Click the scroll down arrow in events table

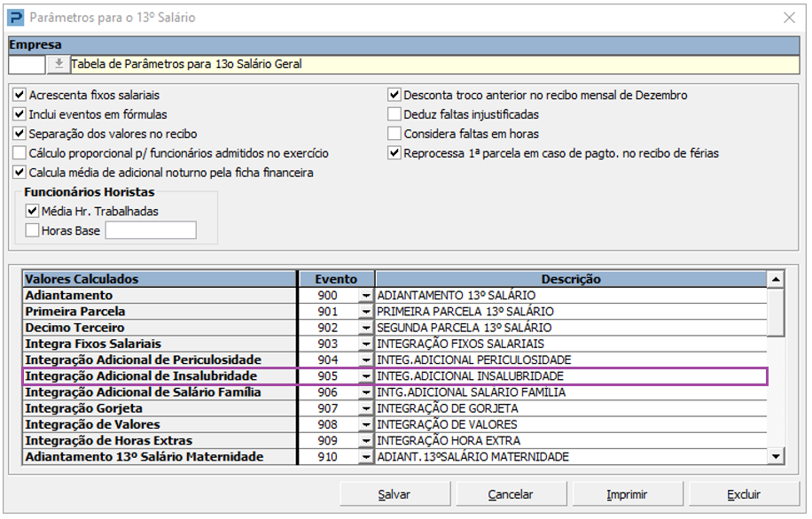click(x=776, y=456)
